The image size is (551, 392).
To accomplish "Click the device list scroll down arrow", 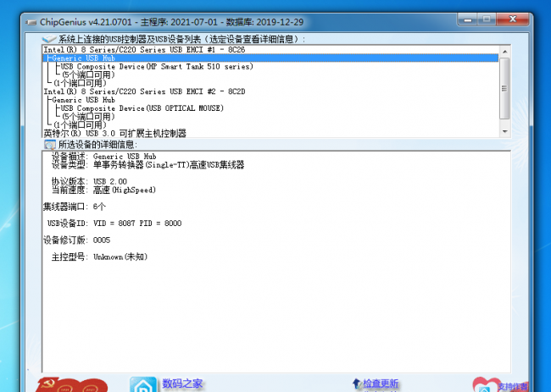I will click(x=505, y=131).
